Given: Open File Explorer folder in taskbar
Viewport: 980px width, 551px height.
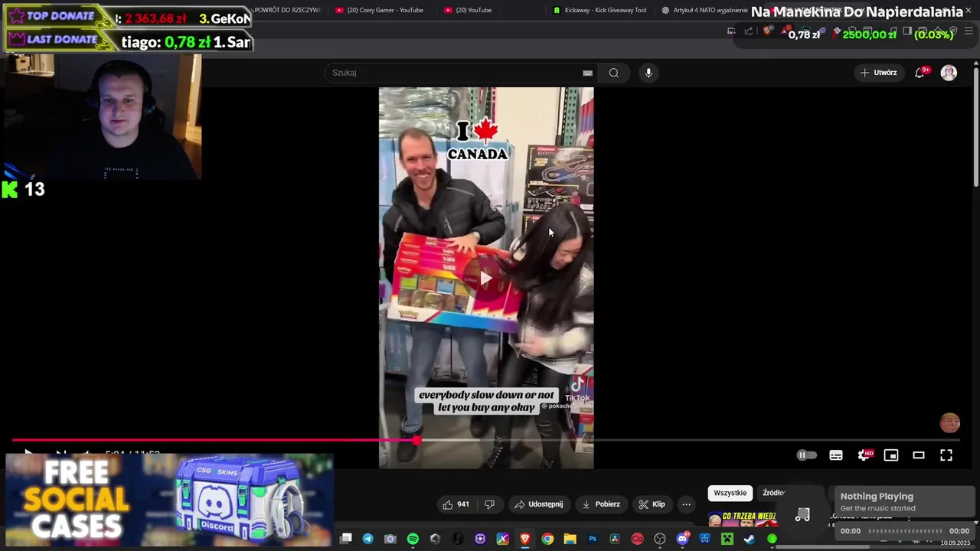Looking at the screenshot, I should (x=570, y=539).
